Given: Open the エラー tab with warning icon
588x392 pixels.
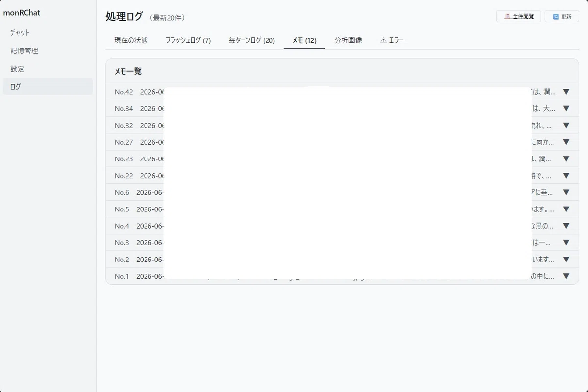Looking at the screenshot, I should click(x=392, y=40).
